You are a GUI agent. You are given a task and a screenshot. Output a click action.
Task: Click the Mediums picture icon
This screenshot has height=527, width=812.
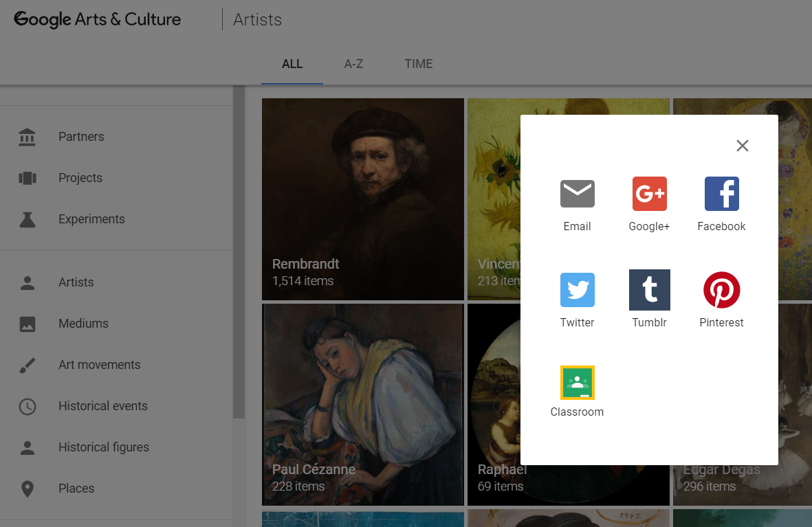28,324
